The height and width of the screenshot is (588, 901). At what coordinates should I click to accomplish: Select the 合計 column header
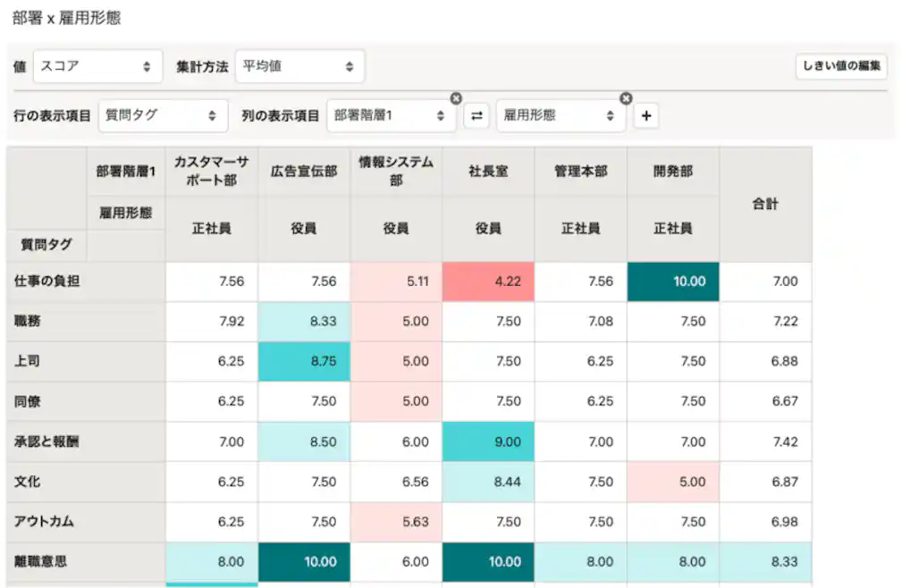(765, 204)
